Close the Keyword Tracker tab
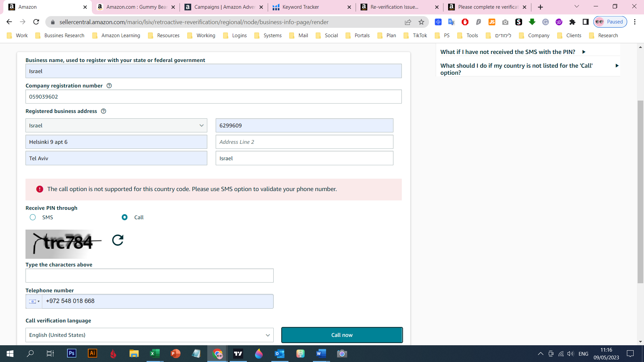Viewport: 644px width, 362px height. (x=349, y=7)
